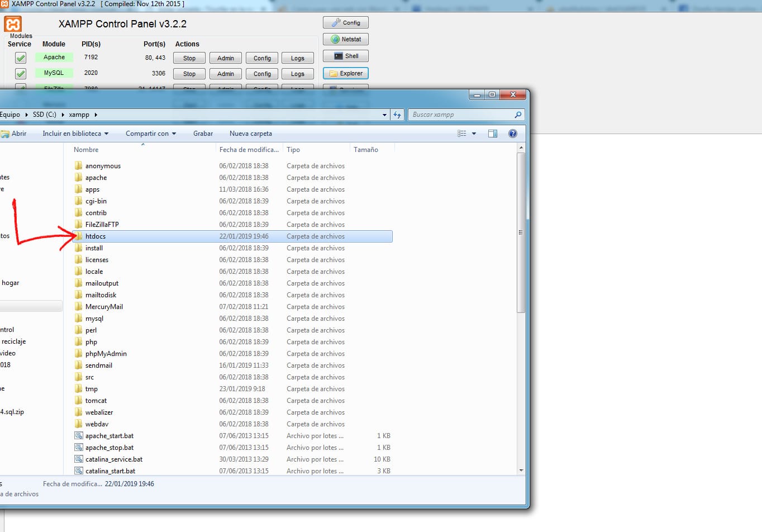Click 'Nueva carpeta' in the toolbar
The width and height of the screenshot is (762, 532).
[x=250, y=134]
